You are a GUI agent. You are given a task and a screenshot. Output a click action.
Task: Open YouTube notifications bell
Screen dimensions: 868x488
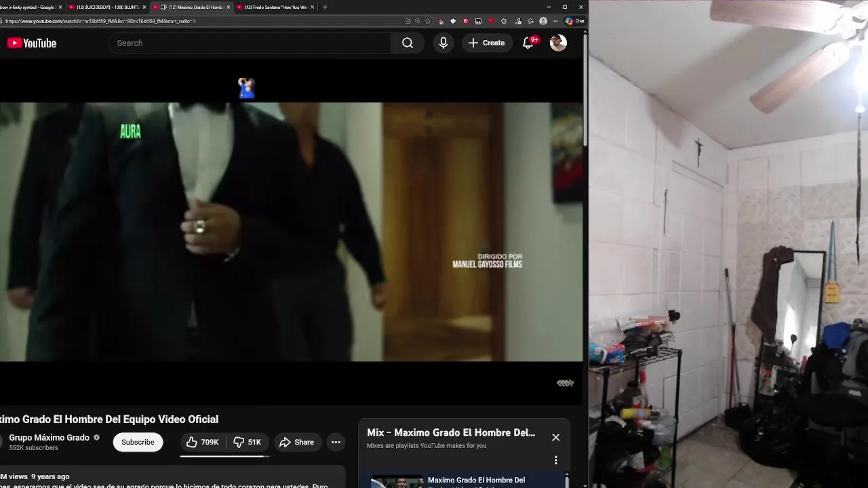[529, 43]
